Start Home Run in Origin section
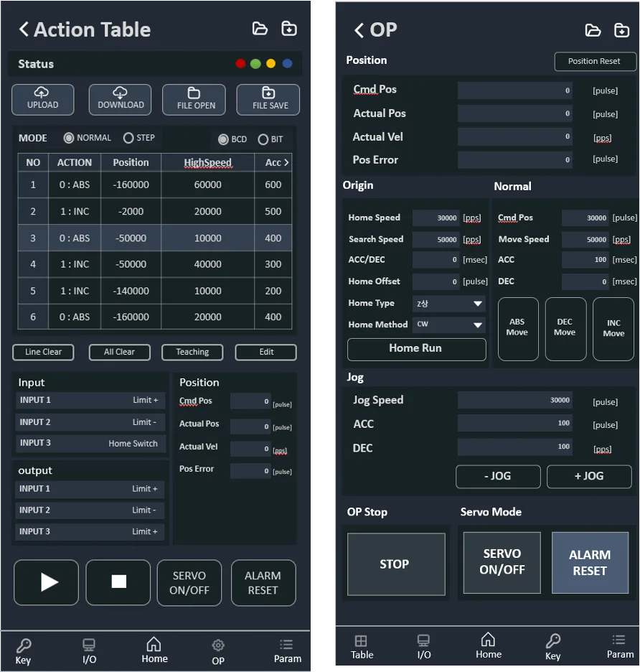Screen dimensions: 640x672 (x=416, y=350)
